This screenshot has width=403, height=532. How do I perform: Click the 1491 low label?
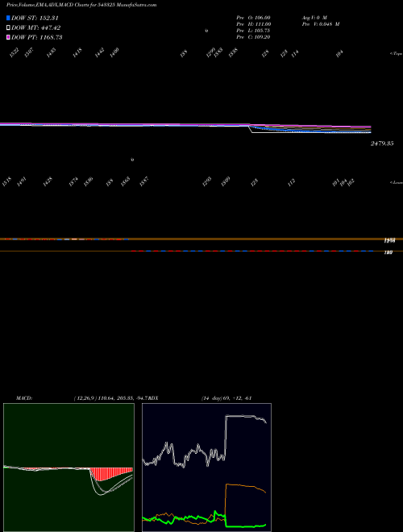click(x=22, y=182)
